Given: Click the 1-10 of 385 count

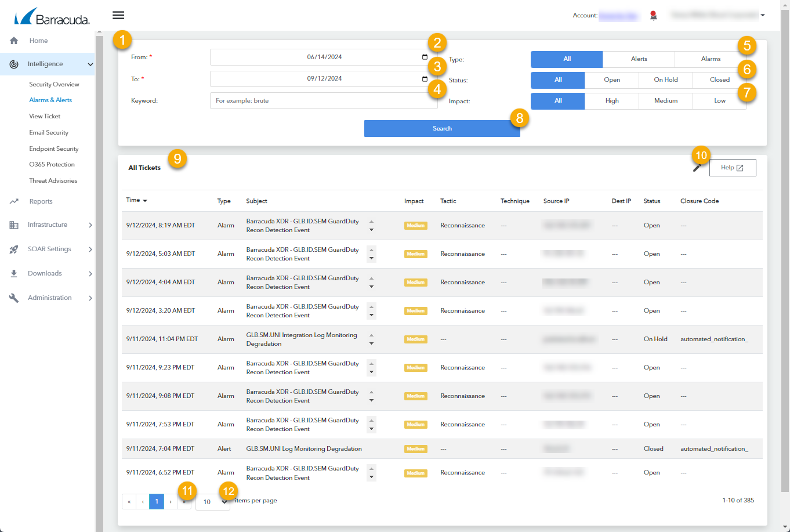Looking at the screenshot, I should [738, 500].
